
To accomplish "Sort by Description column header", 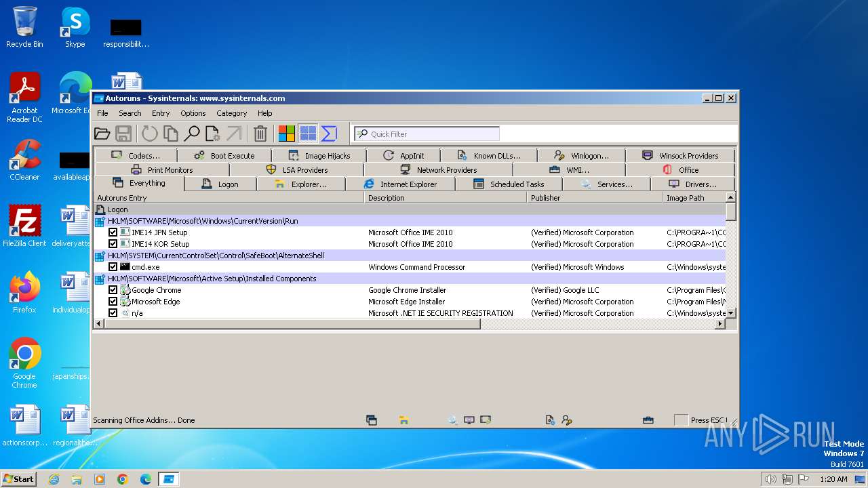I will tap(446, 198).
